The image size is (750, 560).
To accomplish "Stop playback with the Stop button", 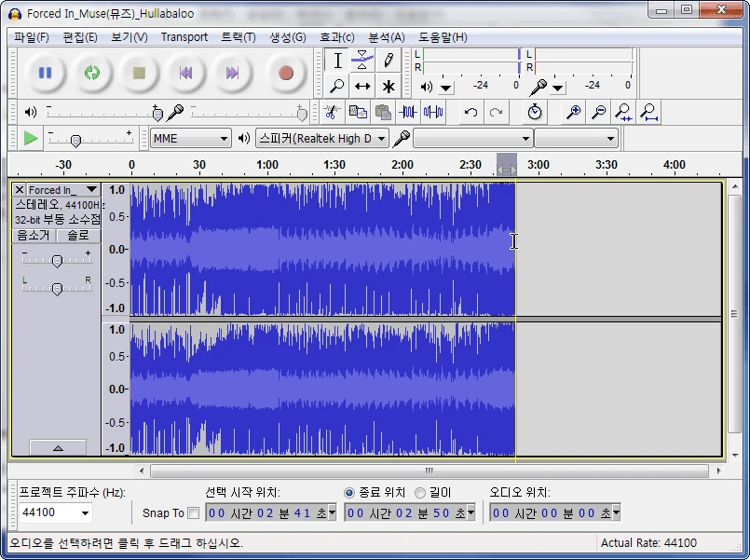I will click(139, 73).
